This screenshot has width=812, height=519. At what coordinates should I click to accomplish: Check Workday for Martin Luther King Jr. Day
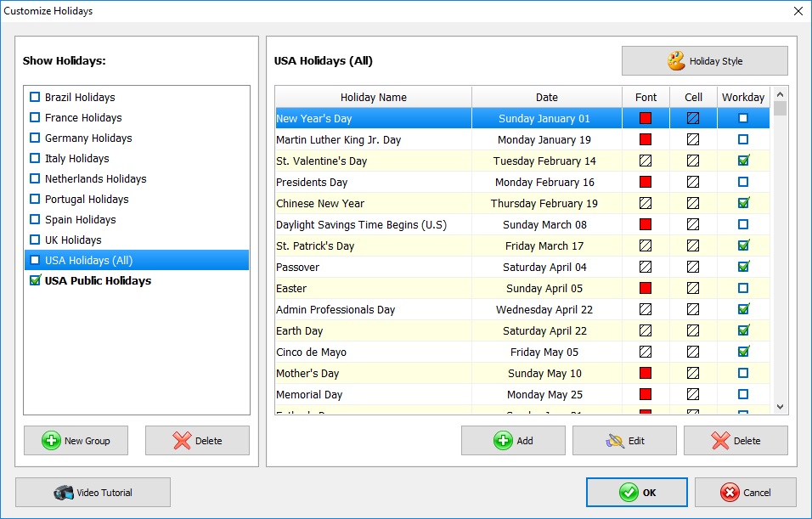click(743, 139)
